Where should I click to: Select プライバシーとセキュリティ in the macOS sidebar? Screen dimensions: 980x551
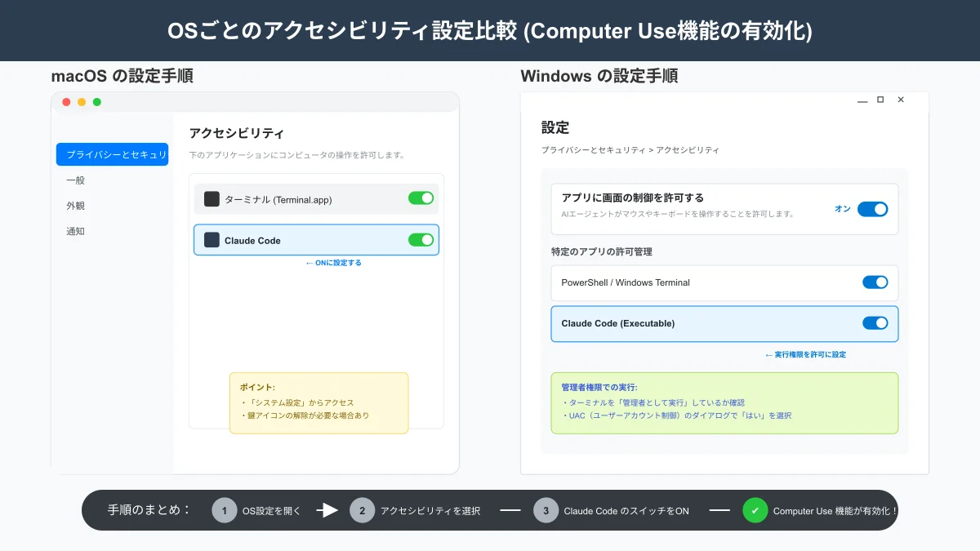pos(112,154)
